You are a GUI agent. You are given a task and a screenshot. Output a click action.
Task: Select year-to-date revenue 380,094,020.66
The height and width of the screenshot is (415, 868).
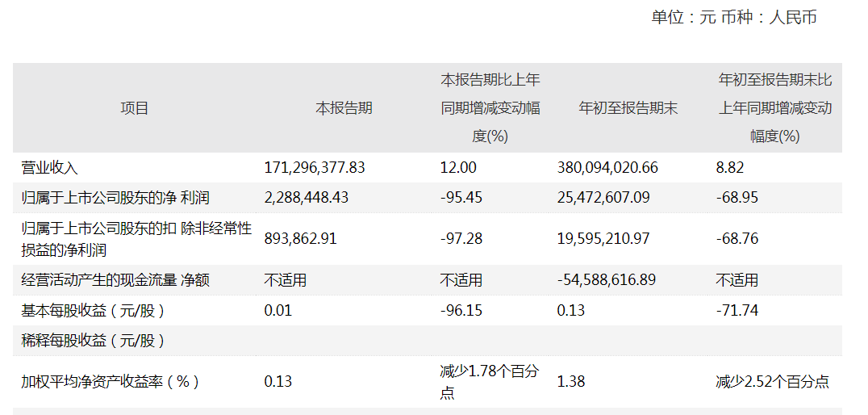point(607,168)
